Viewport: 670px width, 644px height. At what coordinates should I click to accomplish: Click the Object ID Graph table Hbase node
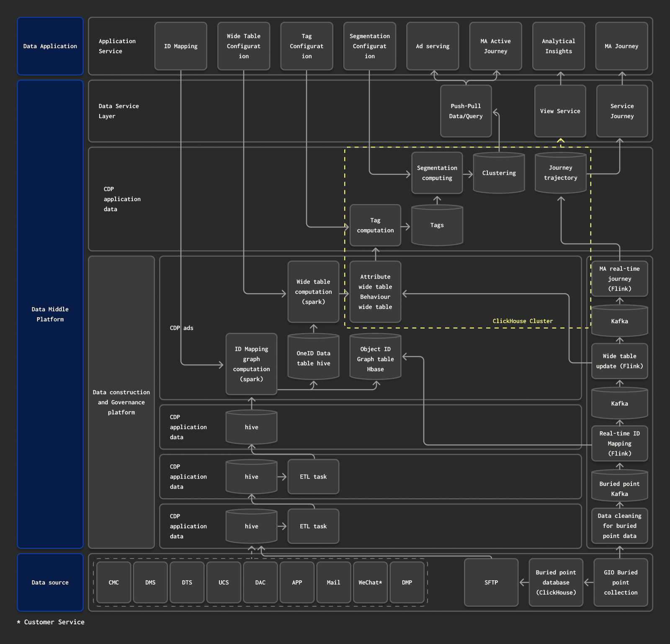[x=375, y=359]
